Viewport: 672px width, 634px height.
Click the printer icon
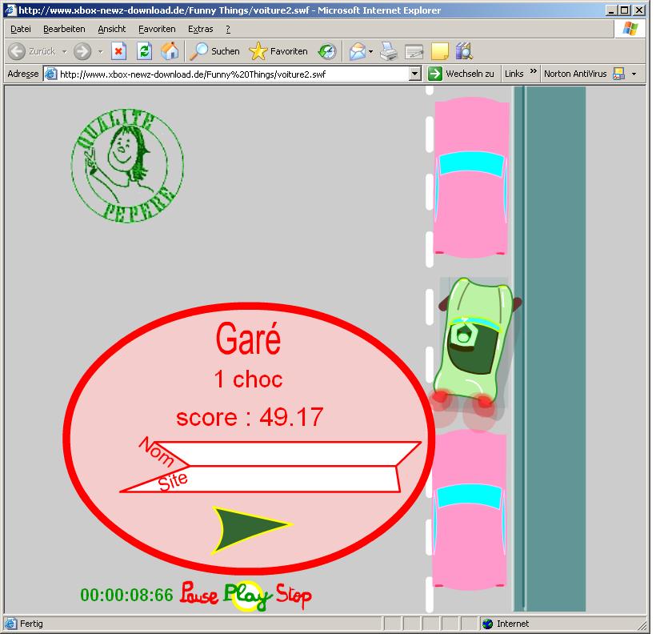pos(389,51)
